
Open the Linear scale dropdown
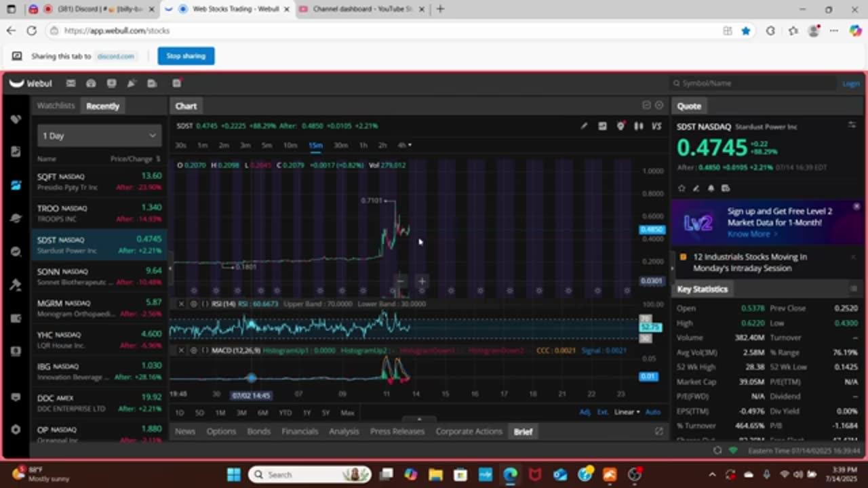click(x=627, y=412)
